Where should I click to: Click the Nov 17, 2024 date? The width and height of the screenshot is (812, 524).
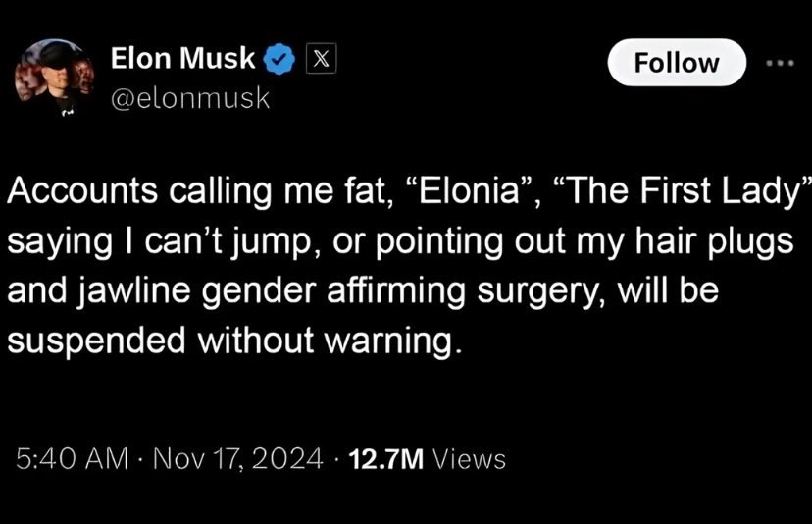[237, 459]
